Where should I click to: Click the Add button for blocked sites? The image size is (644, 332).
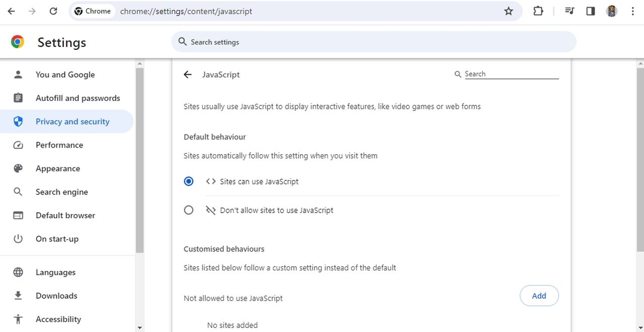pyautogui.click(x=539, y=296)
